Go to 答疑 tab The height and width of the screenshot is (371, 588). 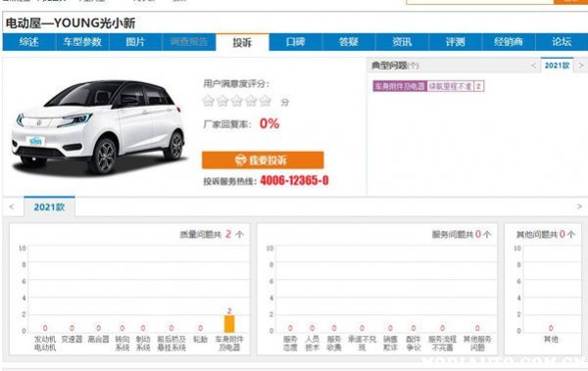tap(349, 42)
